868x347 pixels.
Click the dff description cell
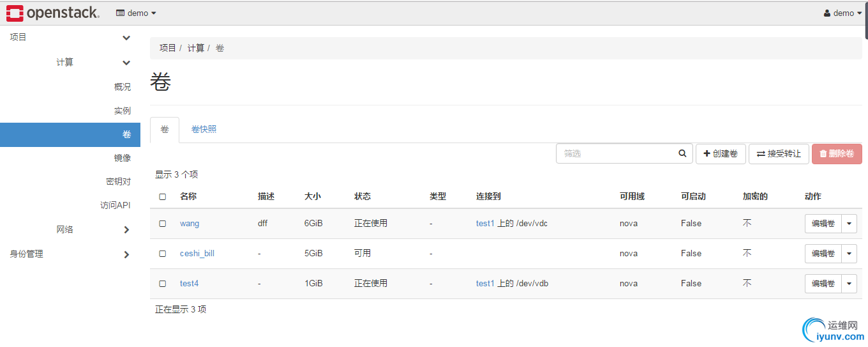tap(262, 224)
